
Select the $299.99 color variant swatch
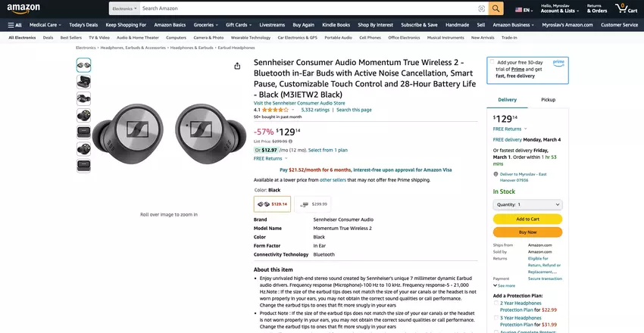click(x=314, y=204)
